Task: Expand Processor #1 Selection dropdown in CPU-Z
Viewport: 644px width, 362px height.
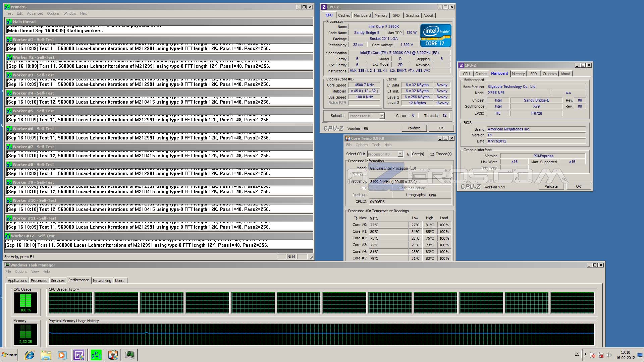Action: point(382,116)
